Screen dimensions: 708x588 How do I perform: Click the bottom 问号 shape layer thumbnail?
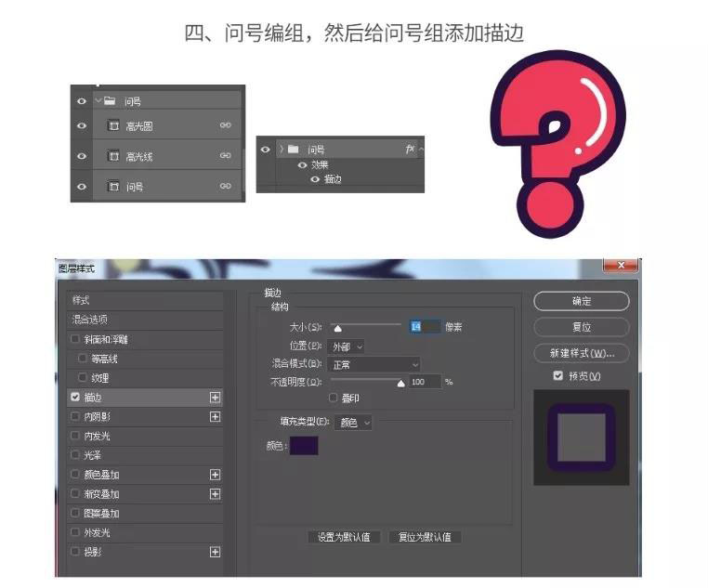(x=113, y=186)
